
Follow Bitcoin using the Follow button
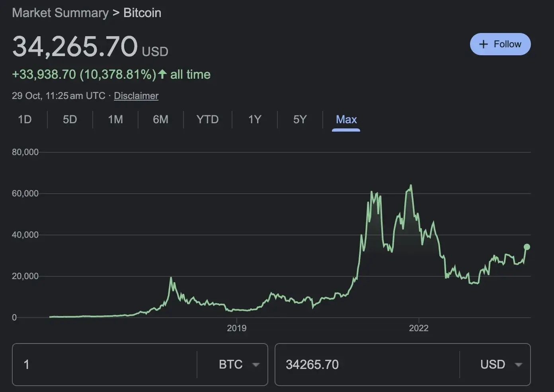pos(501,44)
